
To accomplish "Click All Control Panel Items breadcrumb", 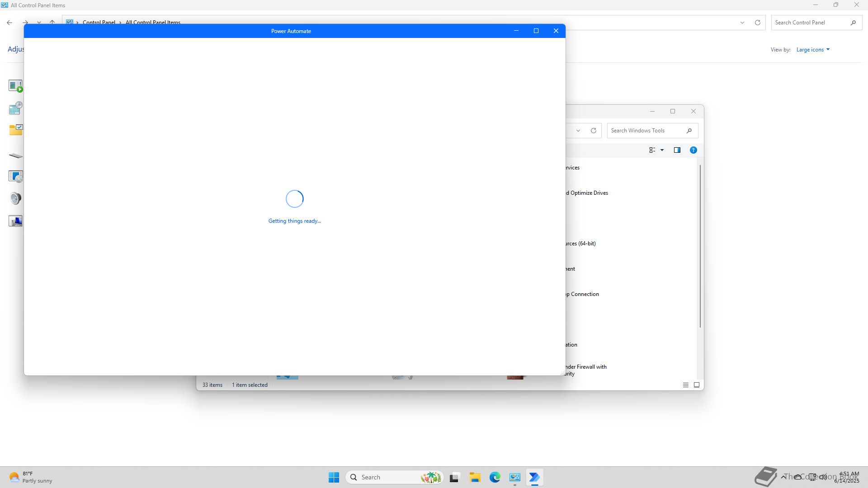I will (x=153, y=23).
